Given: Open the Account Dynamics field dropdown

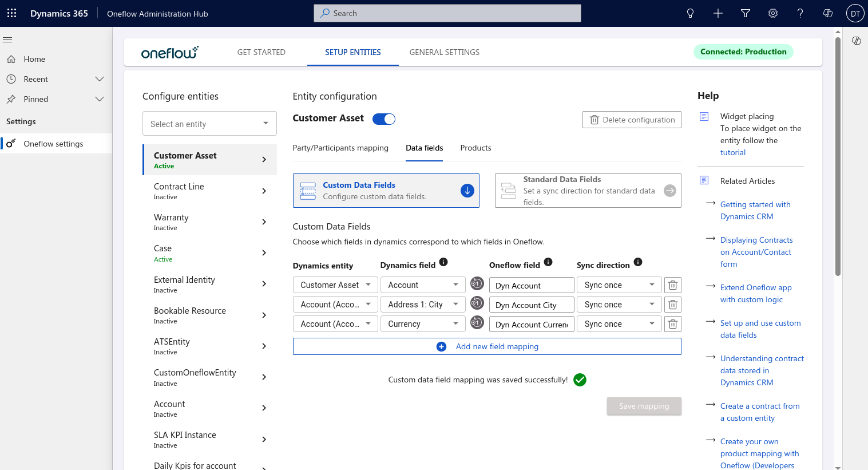Looking at the screenshot, I should point(423,285).
